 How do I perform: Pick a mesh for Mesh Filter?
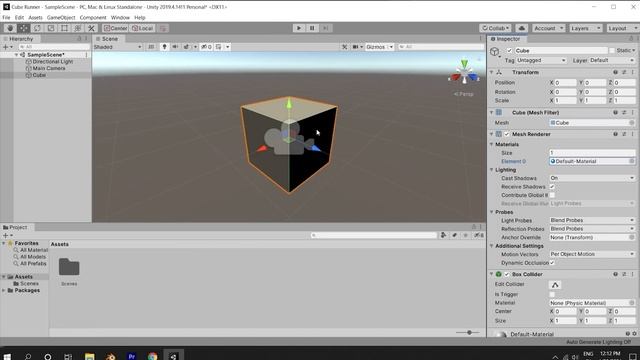coord(632,123)
